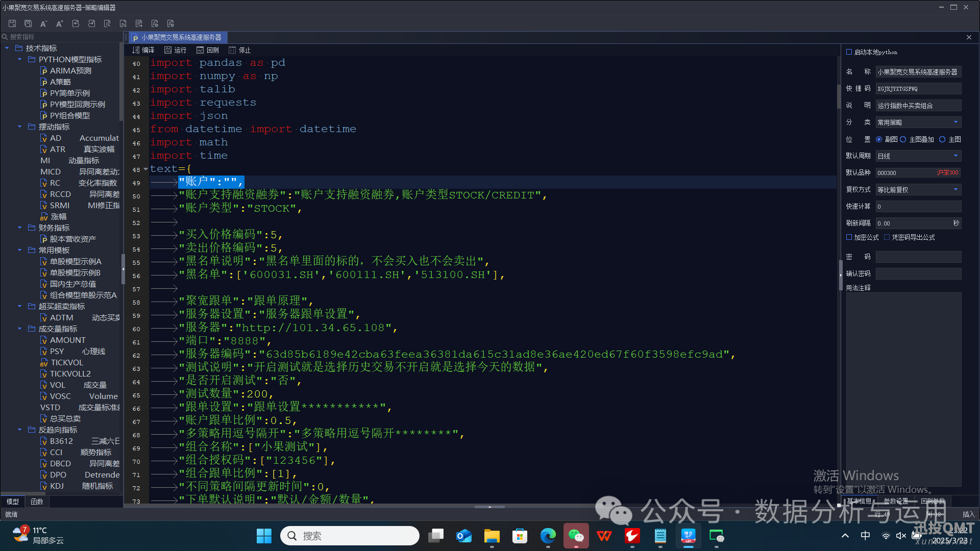Collapse the PYTHON模型指标 folder
The image size is (980, 551).
[20, 59]
